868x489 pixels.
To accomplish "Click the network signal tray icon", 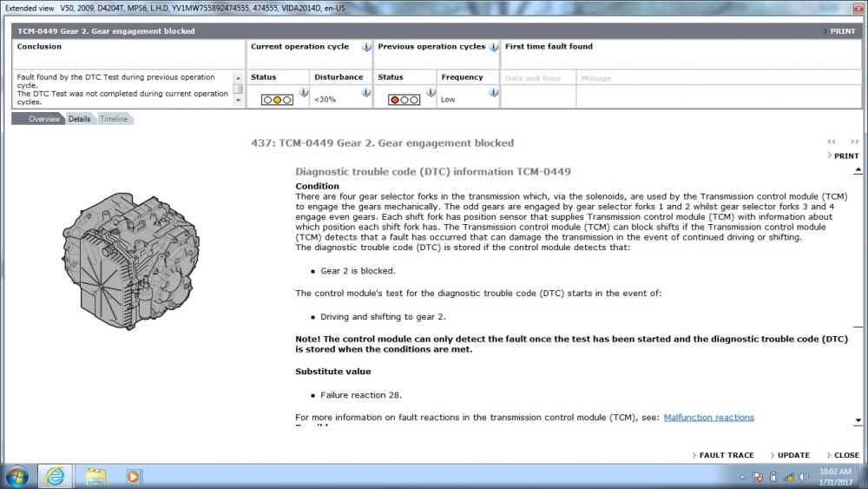I will click(788, 478).
